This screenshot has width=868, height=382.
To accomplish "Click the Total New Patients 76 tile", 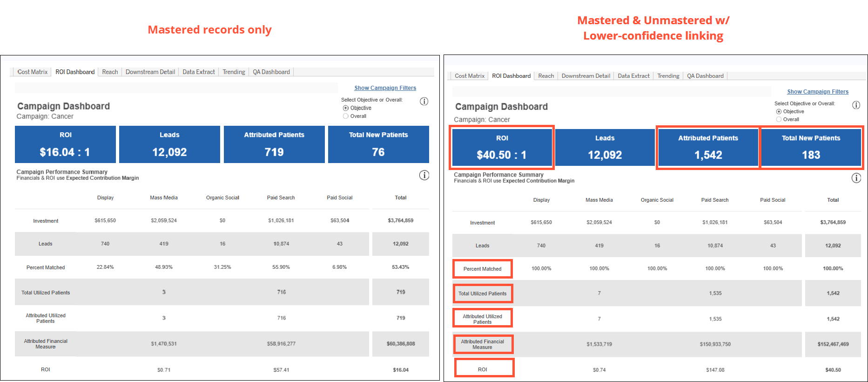I will (378, 144).
